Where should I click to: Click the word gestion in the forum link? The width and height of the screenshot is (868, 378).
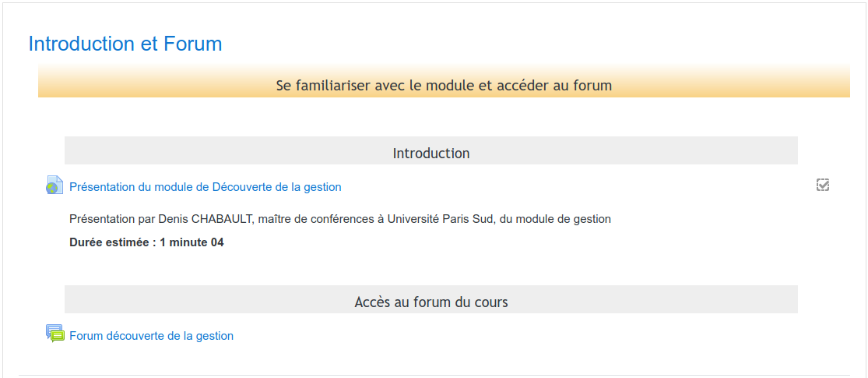(215, 335)
